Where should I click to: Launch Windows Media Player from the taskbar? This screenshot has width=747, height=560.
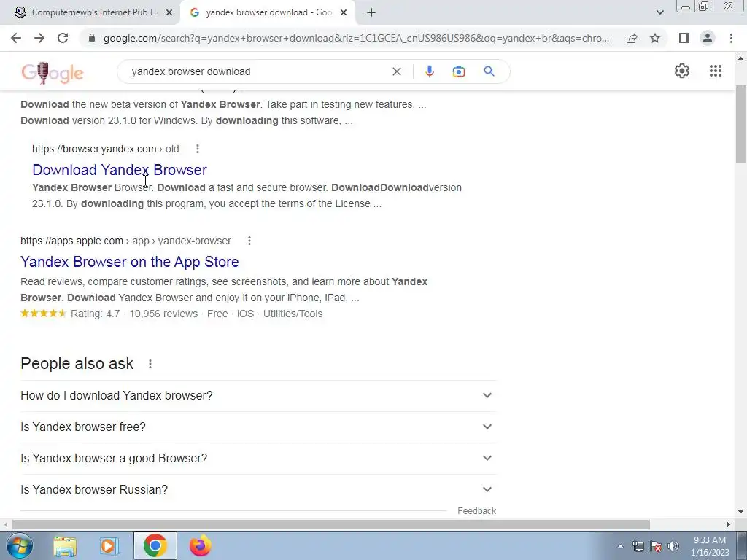(x=109, y=546)
